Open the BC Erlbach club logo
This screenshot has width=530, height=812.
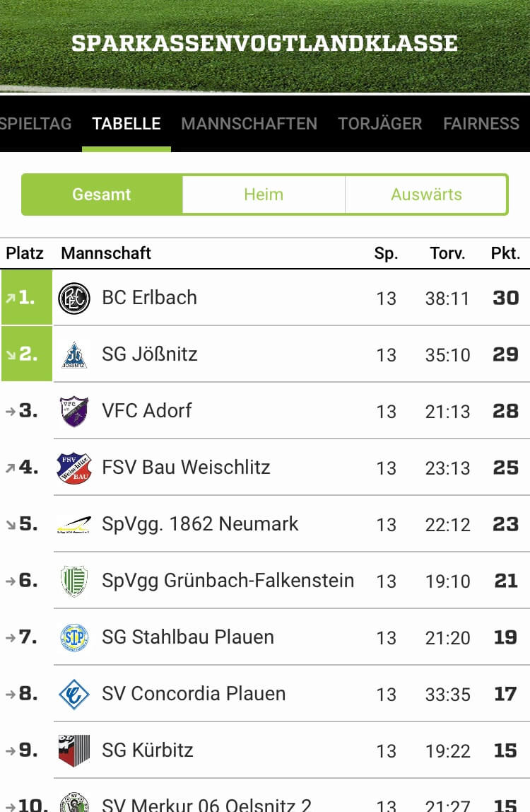74,298
